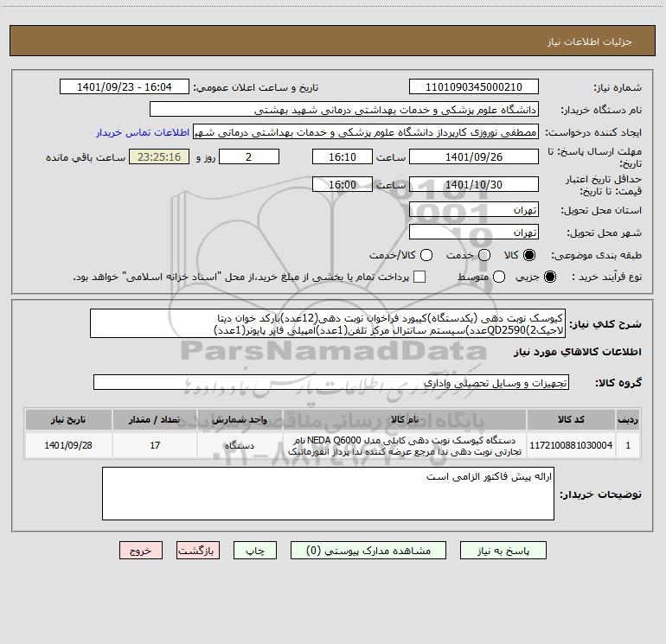Select the متوسط purchase type radio
Screen dimensions: 666x644
click(499, 277)
